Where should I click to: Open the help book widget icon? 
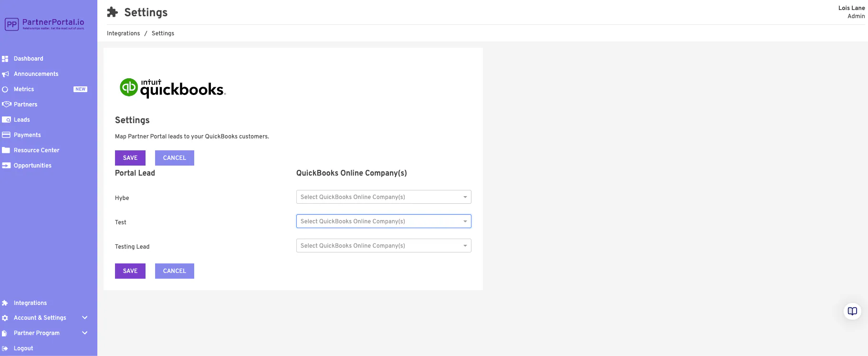click(x=852, y=312)
